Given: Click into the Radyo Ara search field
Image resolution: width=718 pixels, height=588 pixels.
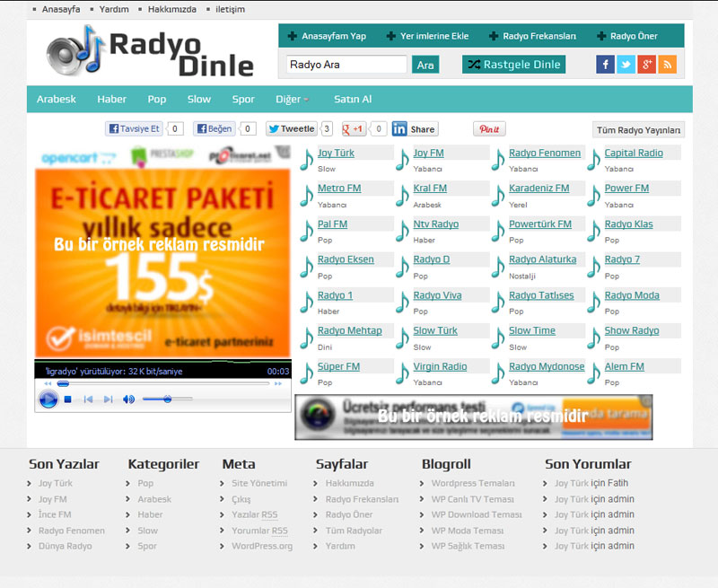Looking at the screenshot, I should coord(346,65).
